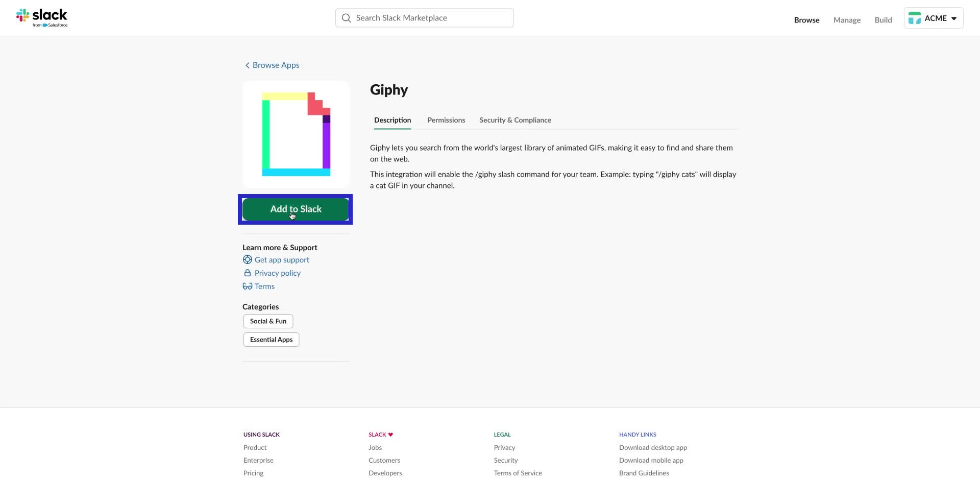Click the lock icon beside Privacy policy
Viewport: 980px width, 480px height.
pyautogui.click(x=247, y=273)
